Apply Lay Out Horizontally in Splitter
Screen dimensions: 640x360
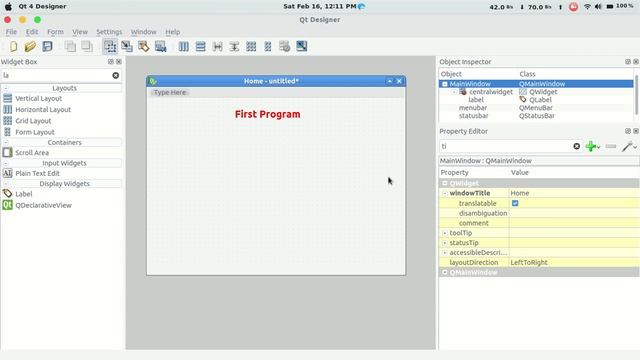point(218,47)
